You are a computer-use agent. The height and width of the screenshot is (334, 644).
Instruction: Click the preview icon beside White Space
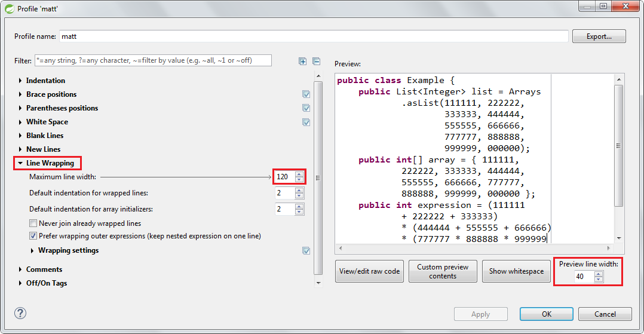coord(306,122)
